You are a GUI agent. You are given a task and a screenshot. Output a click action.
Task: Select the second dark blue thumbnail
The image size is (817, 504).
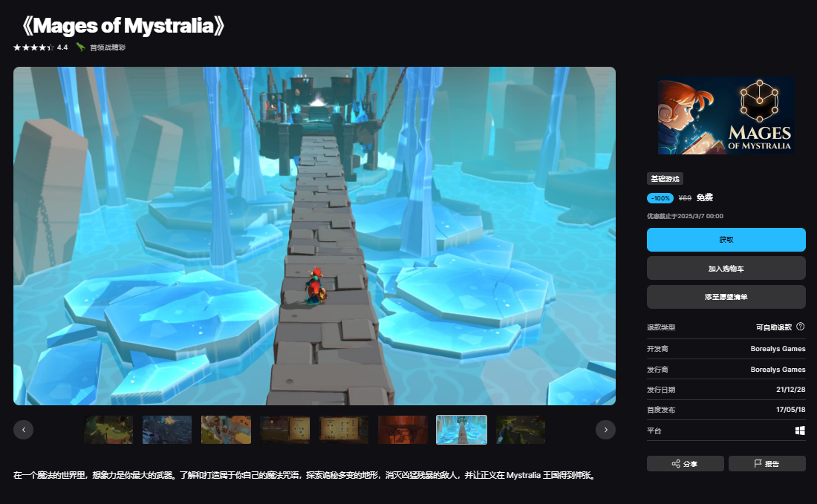click(x=166, y=430)
